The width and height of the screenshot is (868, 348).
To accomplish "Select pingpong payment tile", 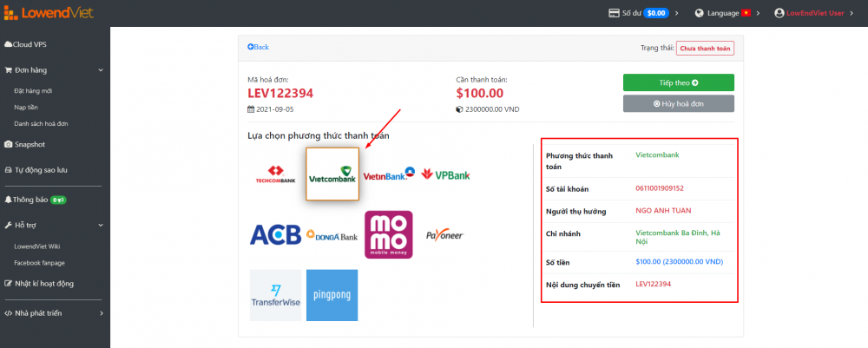I will point(332,295).
